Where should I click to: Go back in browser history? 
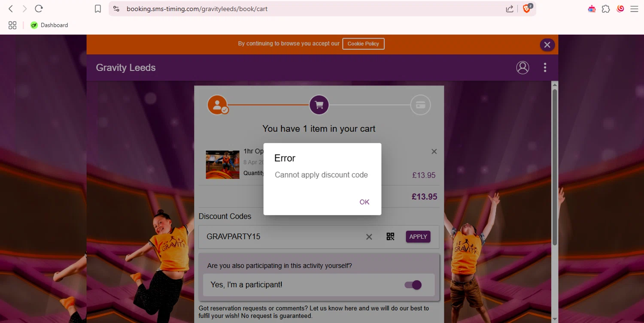click(x=11, y=9)
